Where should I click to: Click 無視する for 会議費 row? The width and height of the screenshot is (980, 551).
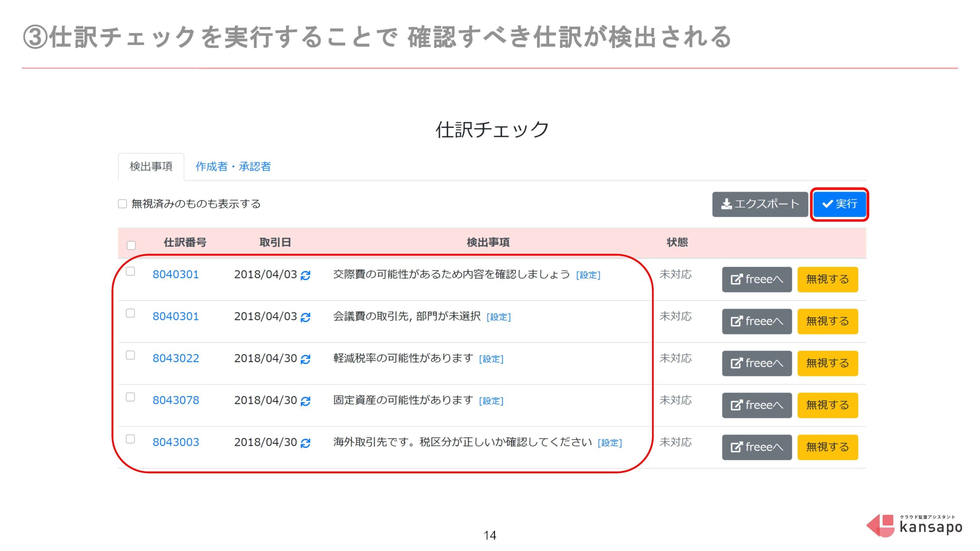tap(828, 321)
